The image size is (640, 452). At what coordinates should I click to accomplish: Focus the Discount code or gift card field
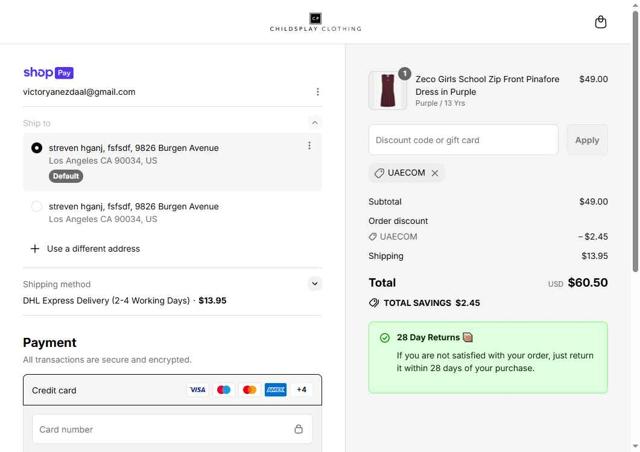463,140
